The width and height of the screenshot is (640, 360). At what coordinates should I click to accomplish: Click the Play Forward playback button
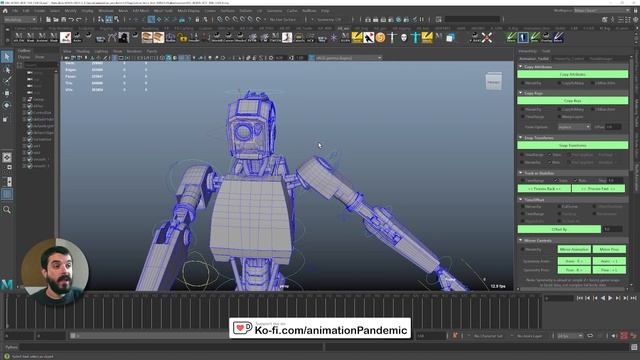click(x=610, y=298)
